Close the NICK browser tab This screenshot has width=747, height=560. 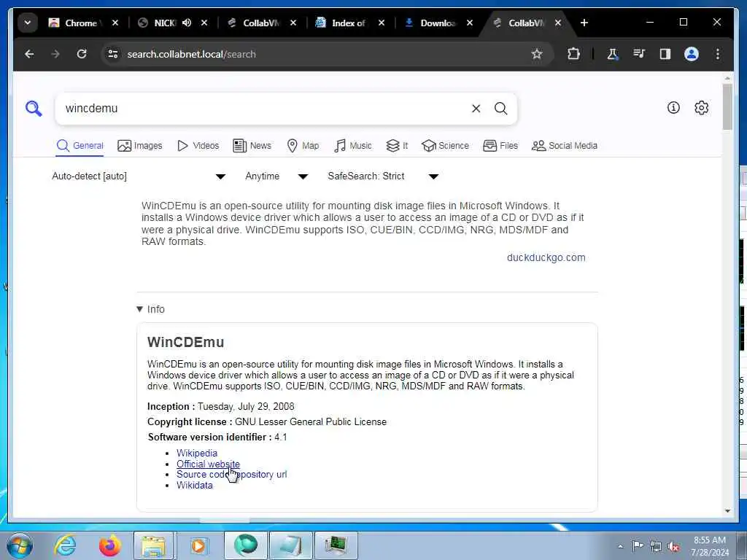click(204, 23)
